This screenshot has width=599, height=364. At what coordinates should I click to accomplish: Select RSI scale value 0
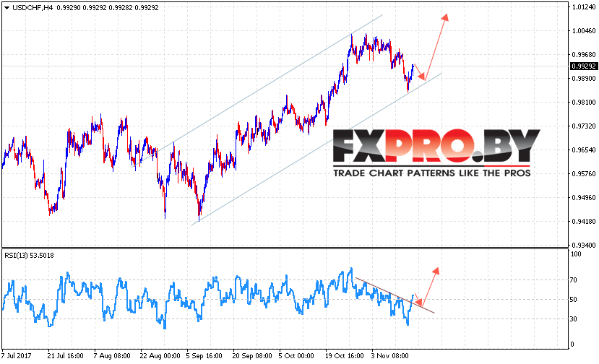pyautogui.click(x=572, y=344)
